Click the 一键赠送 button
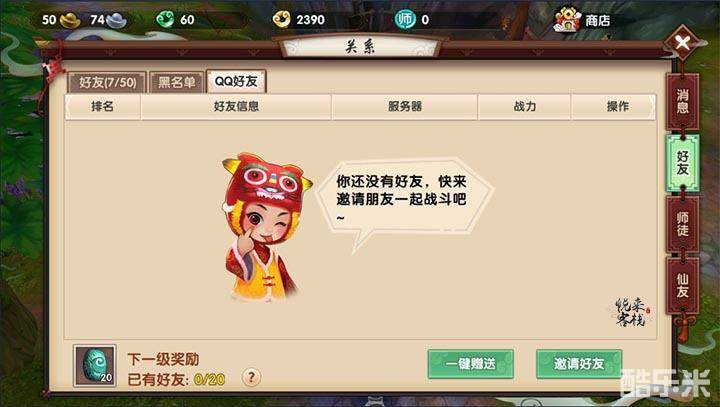This screenshot has height=407, width=720. tap(471, 364)
